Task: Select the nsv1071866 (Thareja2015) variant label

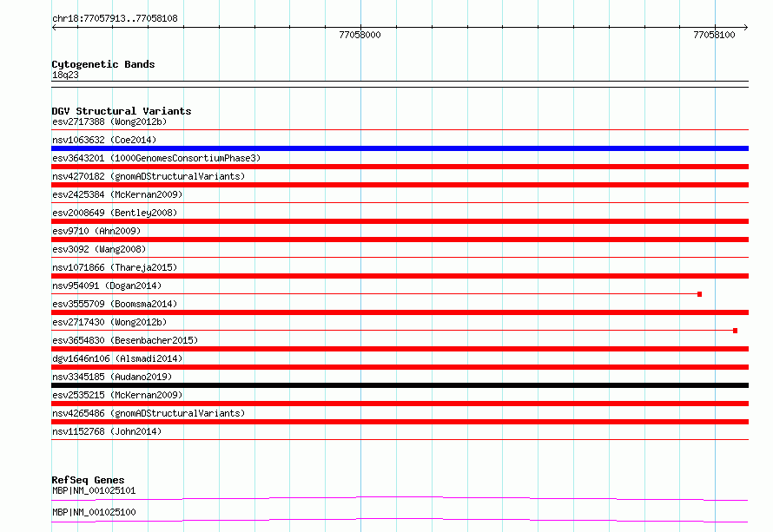Action: coord(115,267)
